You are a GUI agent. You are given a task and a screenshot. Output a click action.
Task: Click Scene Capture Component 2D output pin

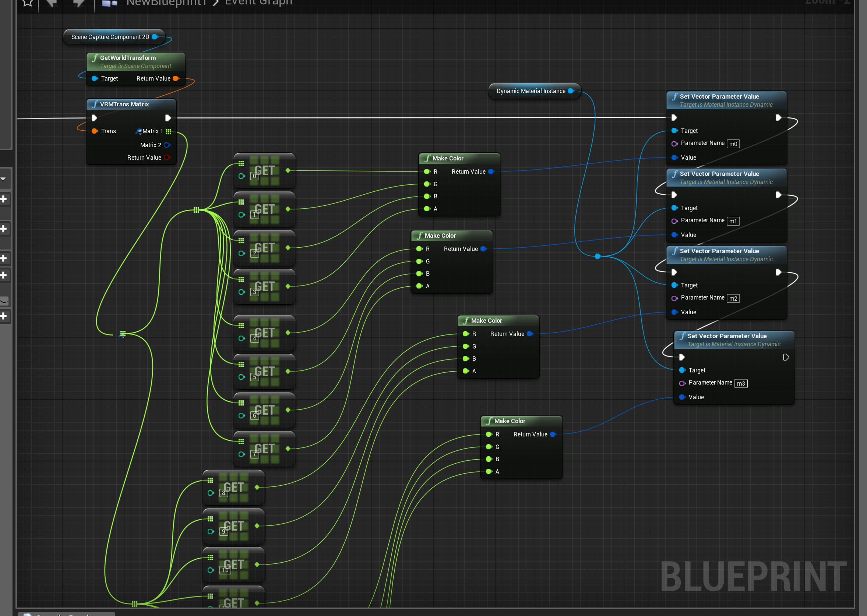point(155,37)
